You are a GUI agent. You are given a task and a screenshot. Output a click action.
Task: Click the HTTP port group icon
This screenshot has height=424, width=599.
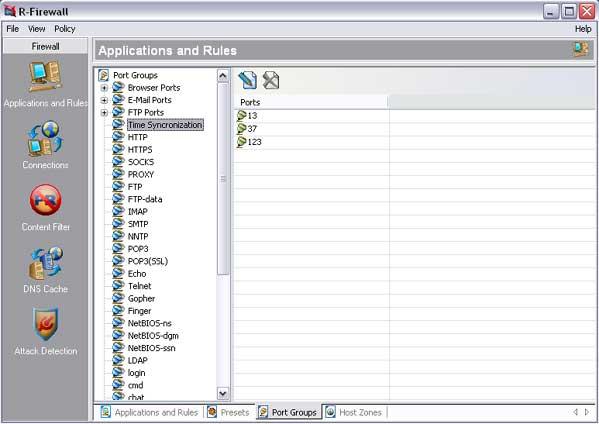(x=118, y=137)
